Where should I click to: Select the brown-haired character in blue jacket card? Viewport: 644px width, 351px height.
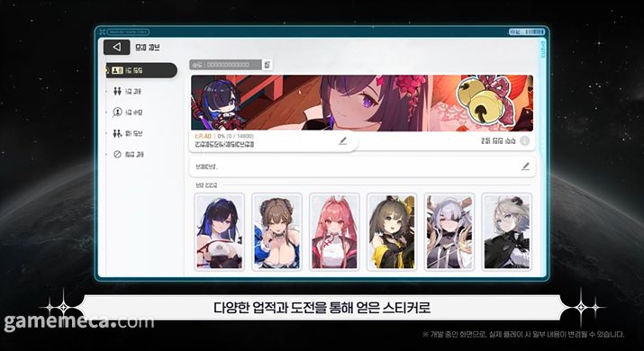coord(277,232)
